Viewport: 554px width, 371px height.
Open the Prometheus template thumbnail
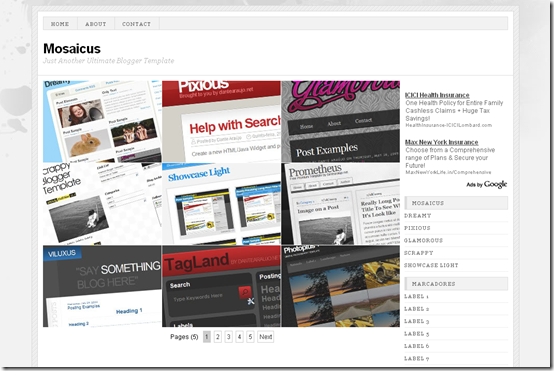(341, 204)
